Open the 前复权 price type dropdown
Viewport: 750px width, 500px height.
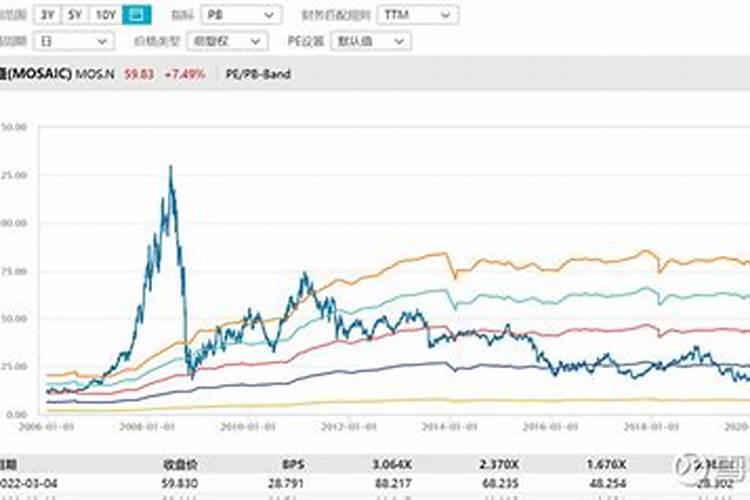pos(227,40)
